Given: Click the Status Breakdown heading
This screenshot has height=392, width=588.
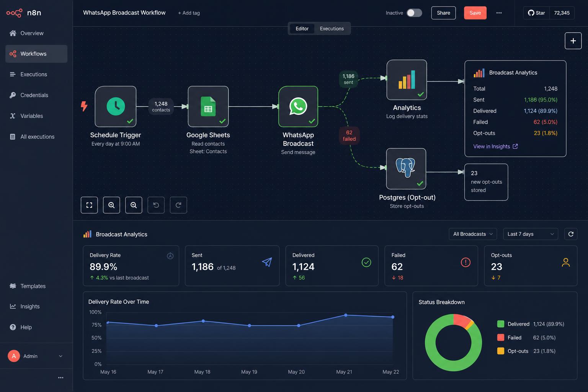Looking at the screenshot, I should pos(441,302).
